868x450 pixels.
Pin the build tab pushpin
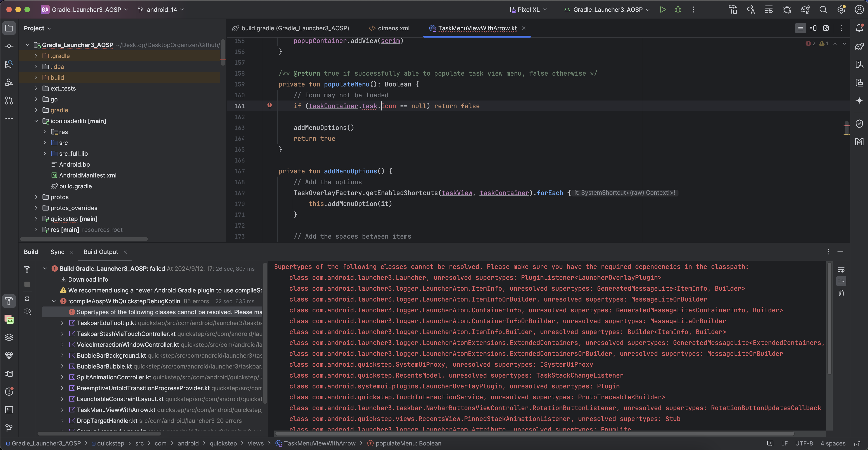point(27,299)
